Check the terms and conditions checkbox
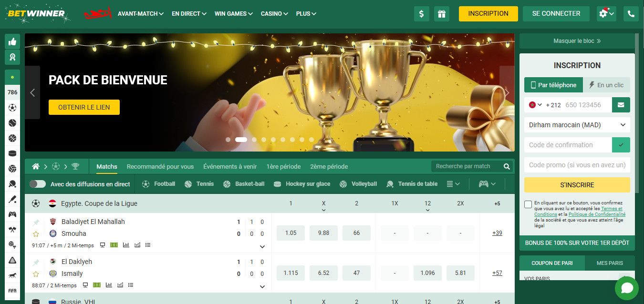Viewport: 644px width, 304px height. (528, 204)
